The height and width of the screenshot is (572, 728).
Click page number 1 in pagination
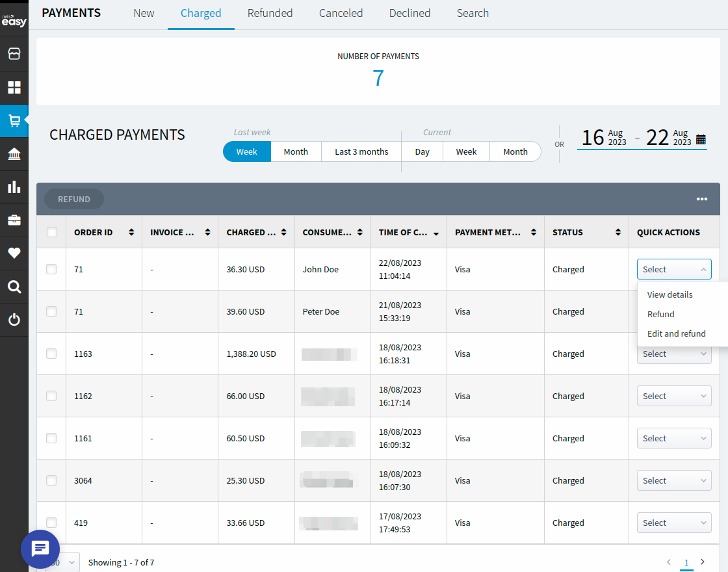pyautogui.click(x=686, y=562)
